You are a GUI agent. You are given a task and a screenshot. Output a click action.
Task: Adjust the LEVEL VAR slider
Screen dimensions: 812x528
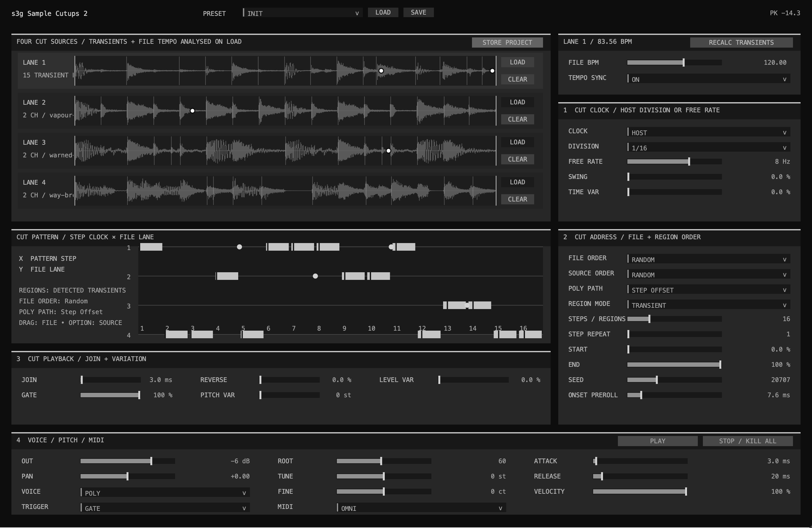point(474,380)
